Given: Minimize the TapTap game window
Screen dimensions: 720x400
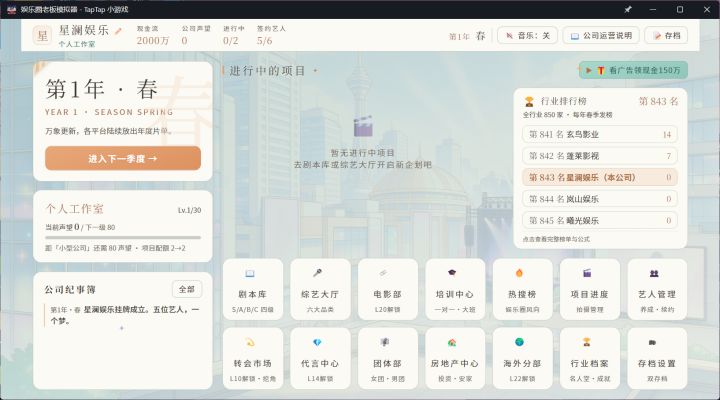Looking at the screenshot, I should pyautogui.click(x=653, y=9).
